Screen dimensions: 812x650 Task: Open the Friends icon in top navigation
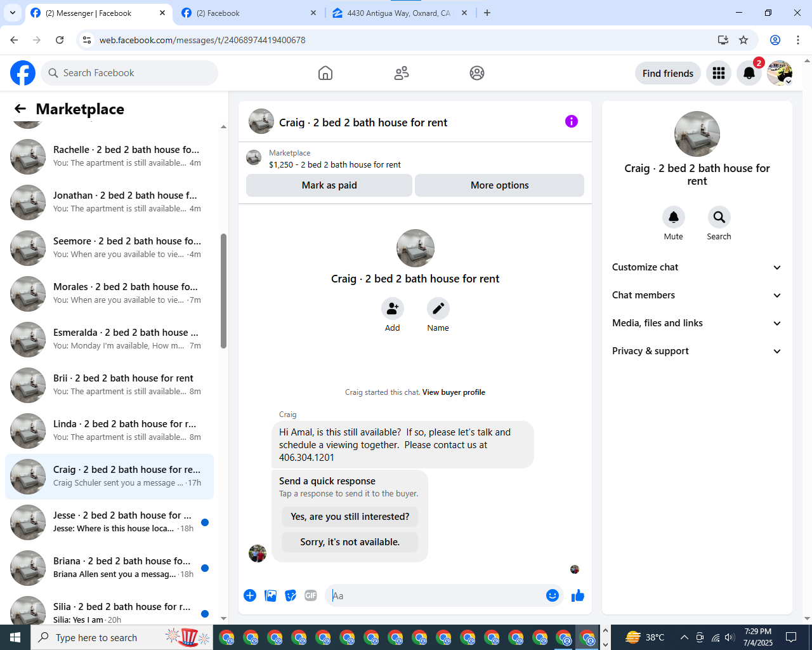point(402,73)
